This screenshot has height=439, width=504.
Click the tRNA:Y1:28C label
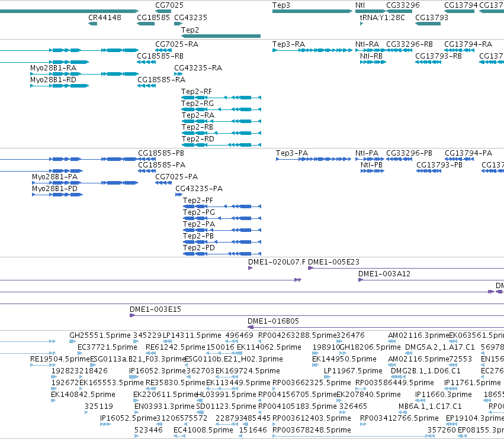pos(382,17)
